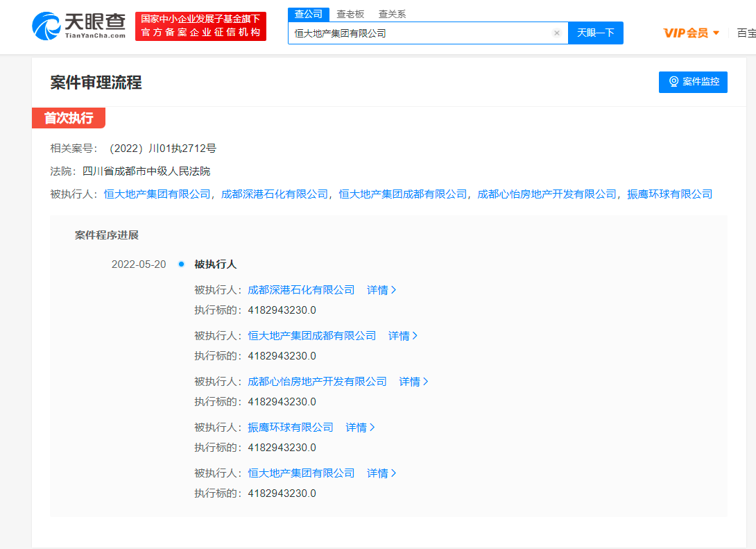756x549 pixels.
Task: Expand 详情 for 振鹰环球有限公司
Action: coord(360,428)
